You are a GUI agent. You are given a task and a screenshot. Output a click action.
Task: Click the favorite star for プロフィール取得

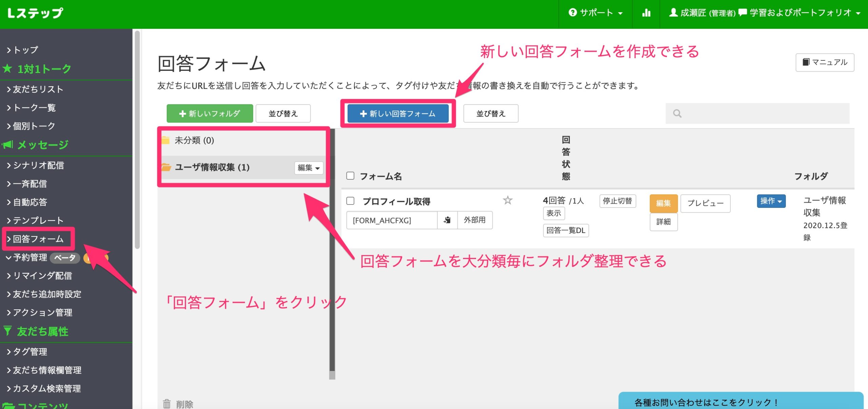tap(507, 200)
